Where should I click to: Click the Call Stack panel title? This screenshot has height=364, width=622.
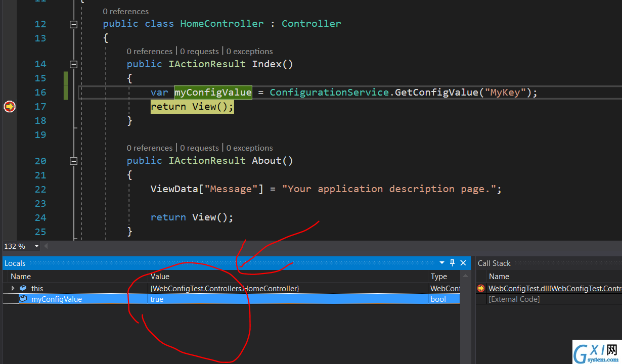click(x=494, y=263)
